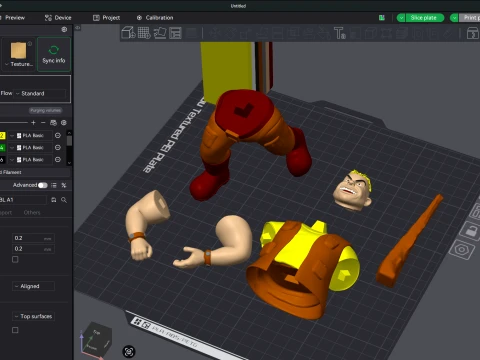Tick the checkbox below Top surfaces

(15, 330)
